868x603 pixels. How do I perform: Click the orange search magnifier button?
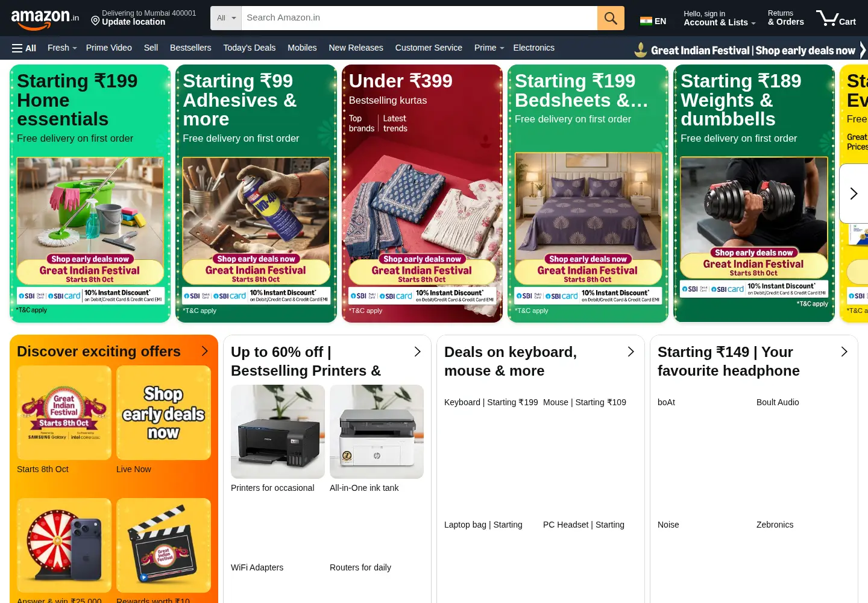(x=611, y=18)
